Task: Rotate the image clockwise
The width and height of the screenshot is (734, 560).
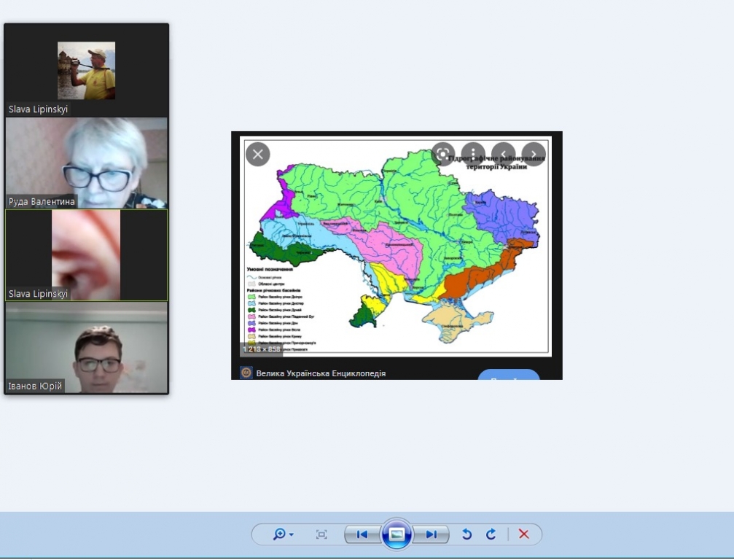Action: coord(491,534)
